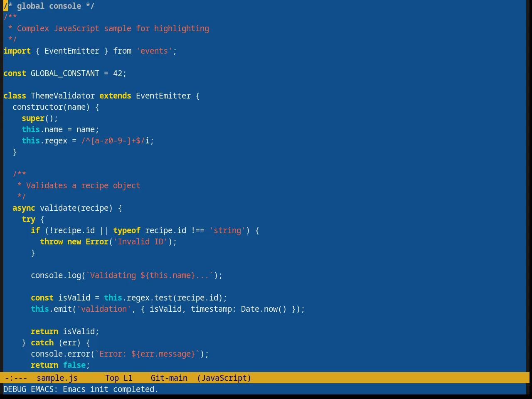Click 'from' in the import line

pyautogui.click(x=122, y=51)
